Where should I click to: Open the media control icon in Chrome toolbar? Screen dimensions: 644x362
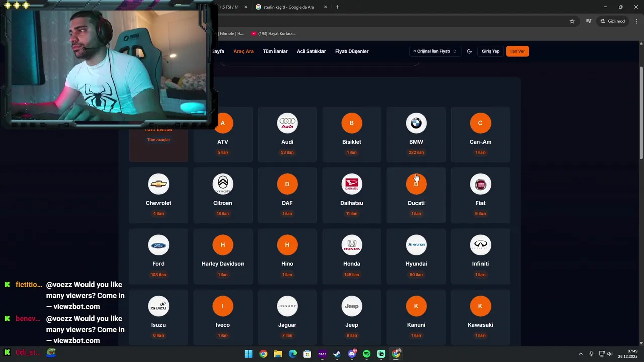(x=589, y=21)
